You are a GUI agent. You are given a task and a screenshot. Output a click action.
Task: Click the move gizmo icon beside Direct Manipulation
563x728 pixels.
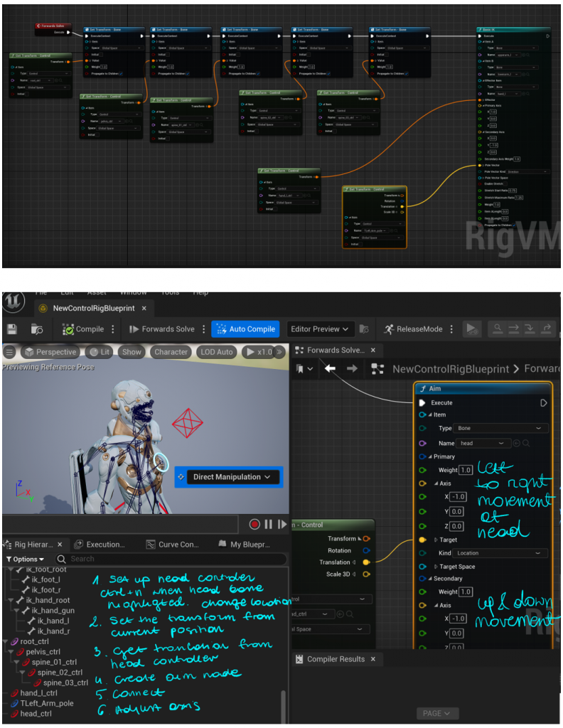tap(181, 477)
